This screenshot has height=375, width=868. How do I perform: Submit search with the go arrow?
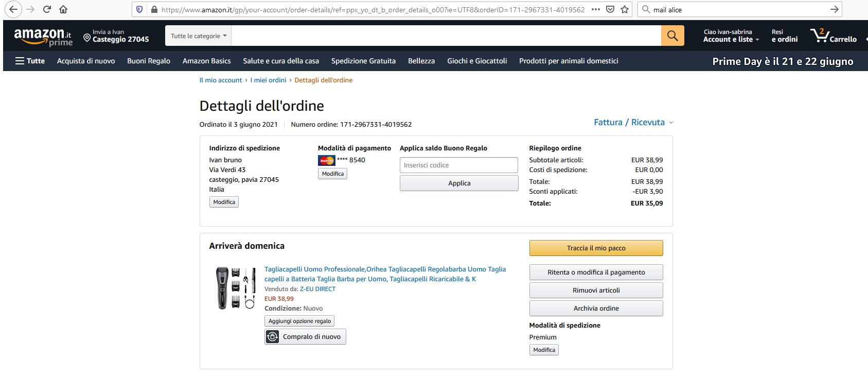click(x=835, y=9)
